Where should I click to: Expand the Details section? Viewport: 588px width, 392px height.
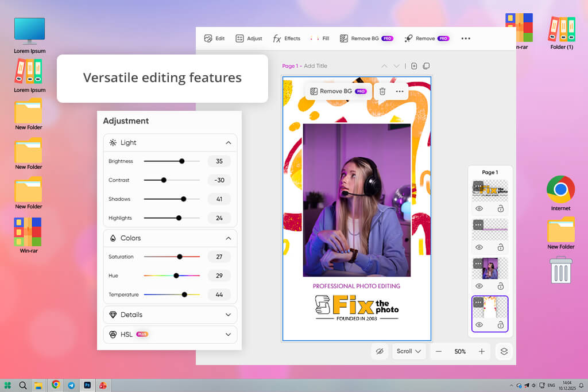click(229, 315)
